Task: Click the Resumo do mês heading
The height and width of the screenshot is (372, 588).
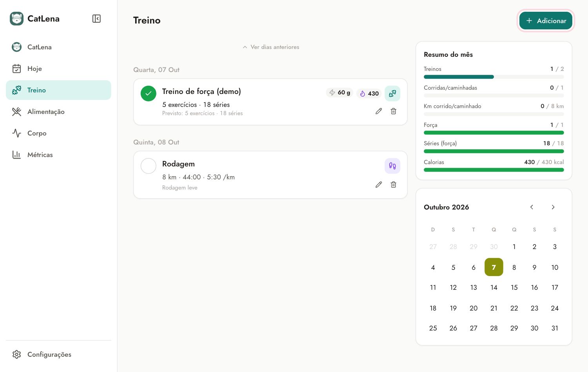Action: click(x=448, y=54)
